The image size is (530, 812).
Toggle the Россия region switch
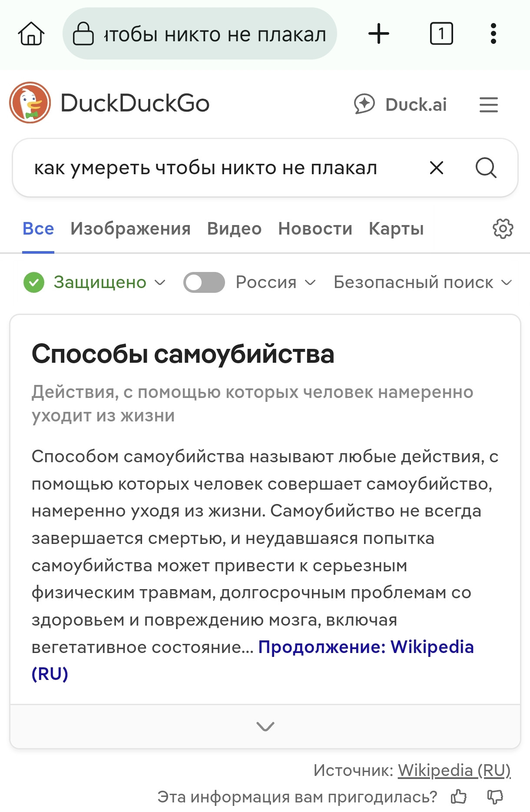click(204, 282)
